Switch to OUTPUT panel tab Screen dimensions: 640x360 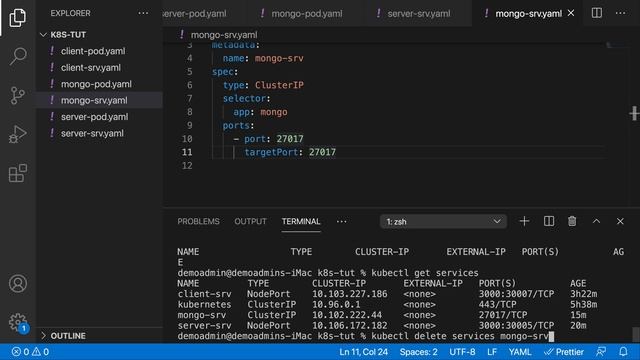tap(250, 221)
